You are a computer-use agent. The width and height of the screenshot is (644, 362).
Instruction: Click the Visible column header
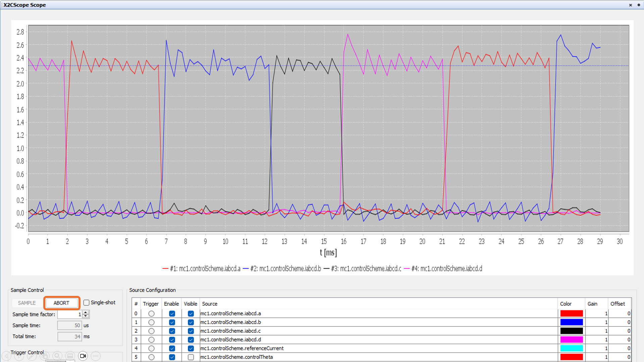[x=191, y=304]
